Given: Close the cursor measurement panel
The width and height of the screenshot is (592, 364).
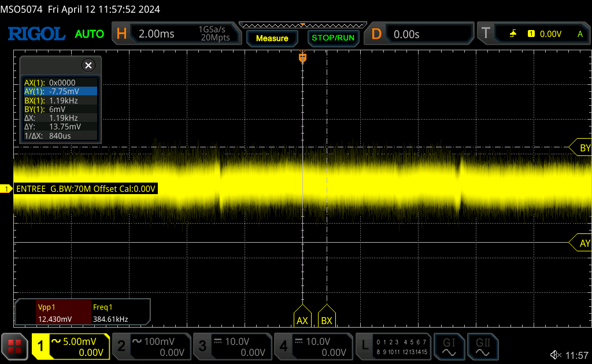Looking at the screenshot, I should pyautogui.click(x=88, y=66).
